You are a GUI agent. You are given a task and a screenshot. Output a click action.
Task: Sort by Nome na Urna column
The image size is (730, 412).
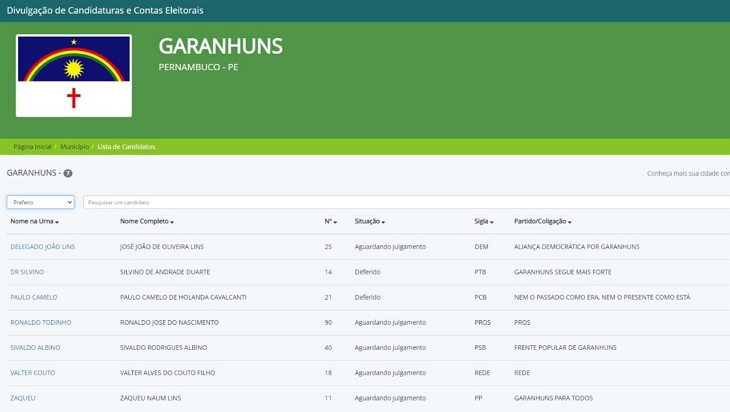[34, 221]
